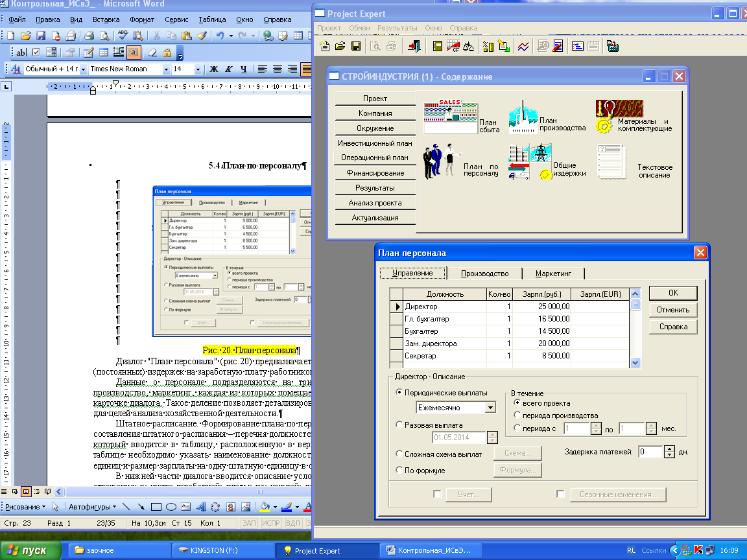747x560 pixels.
Task: Click text form field 'ab|' icon
Action: click(x=21, y=52)
